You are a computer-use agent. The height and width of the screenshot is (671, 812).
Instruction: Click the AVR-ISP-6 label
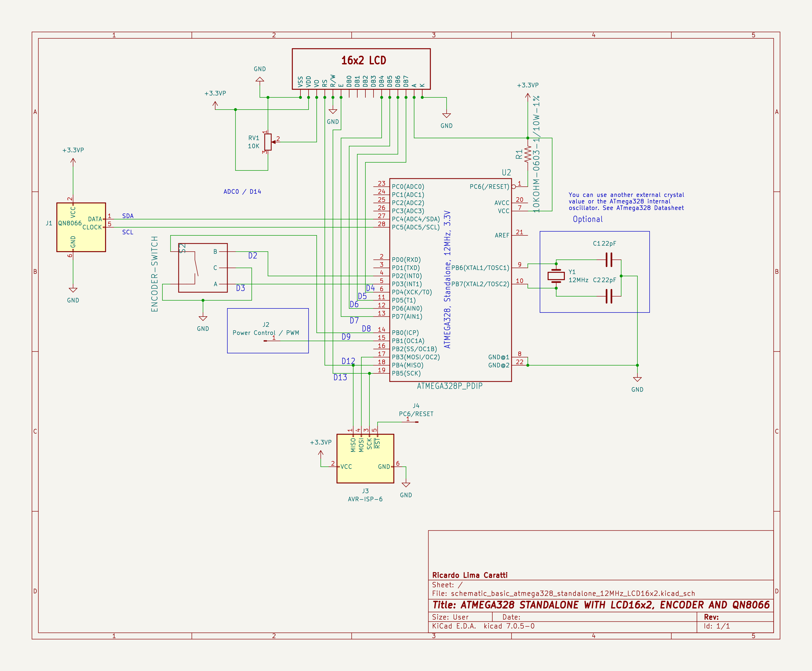365,499
